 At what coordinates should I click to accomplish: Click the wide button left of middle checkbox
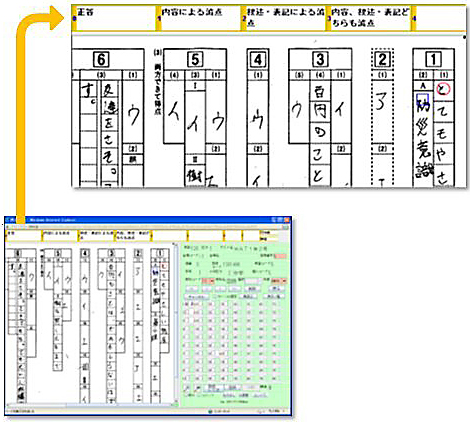pos(197,297)
